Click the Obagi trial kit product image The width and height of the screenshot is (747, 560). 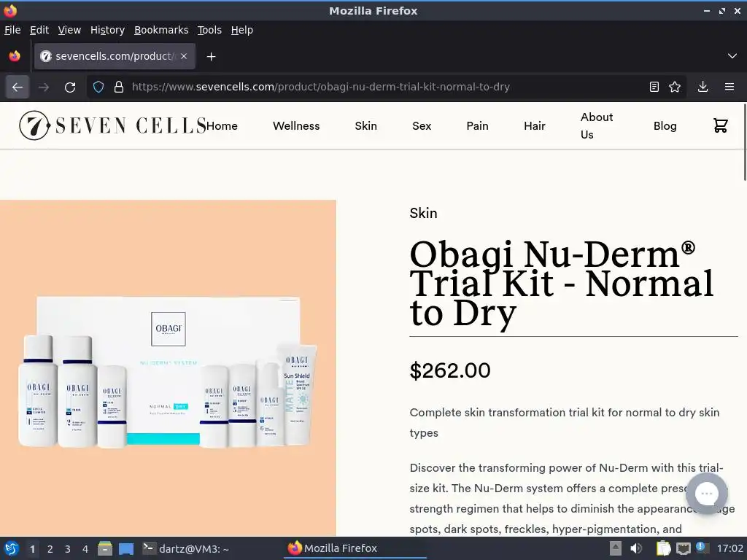(x=168, y=368)
